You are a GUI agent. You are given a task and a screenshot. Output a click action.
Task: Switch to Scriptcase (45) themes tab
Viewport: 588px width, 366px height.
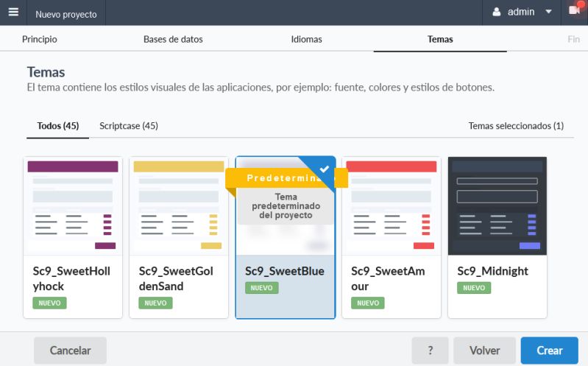(129, 126)
